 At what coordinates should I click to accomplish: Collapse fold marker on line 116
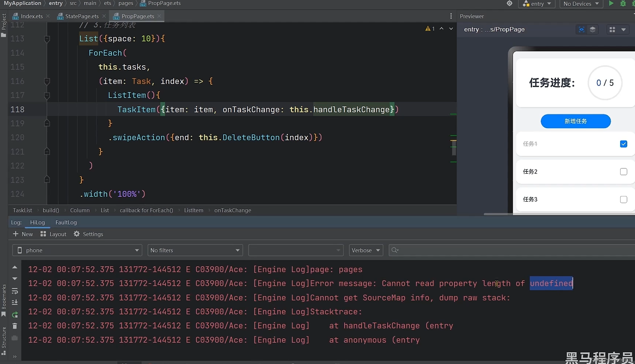(47, 81)
